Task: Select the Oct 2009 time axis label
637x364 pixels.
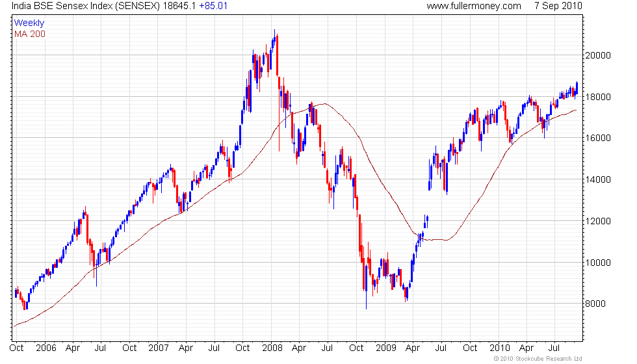Action: click(470, 348)
